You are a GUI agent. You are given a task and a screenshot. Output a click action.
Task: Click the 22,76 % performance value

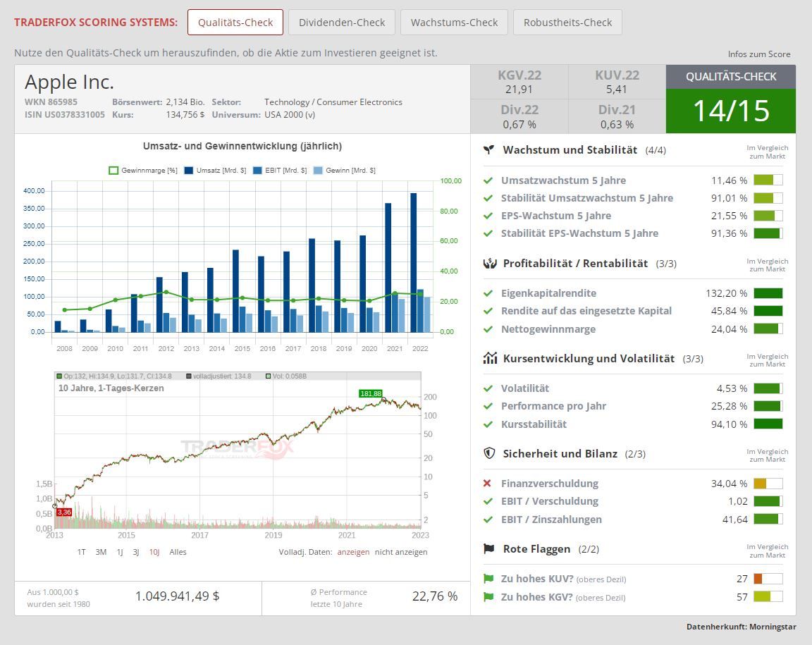pyautogui.click(x=435, y=596)
